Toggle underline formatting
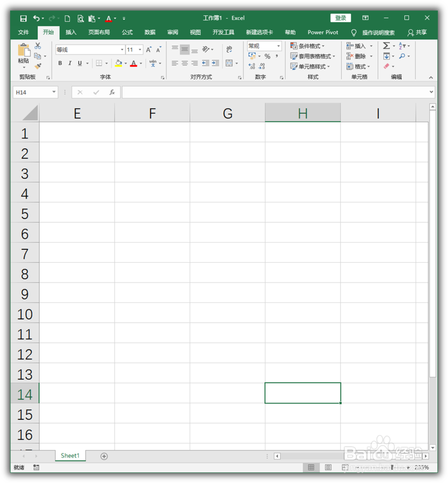Viewport: 448px width, 483px height. click(x=80, y=63)
